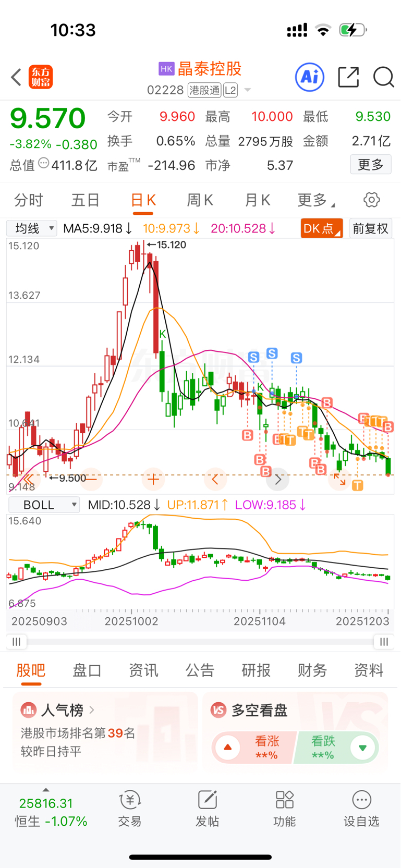This screenshot has height=868, width=401.
Task: Tap the 晶泰控股 stock title
Action: coord(210,69)
